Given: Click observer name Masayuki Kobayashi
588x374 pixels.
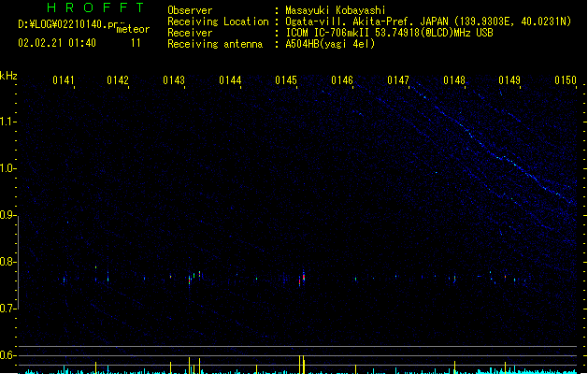Looking at the screenshot, I should (336, 10).
